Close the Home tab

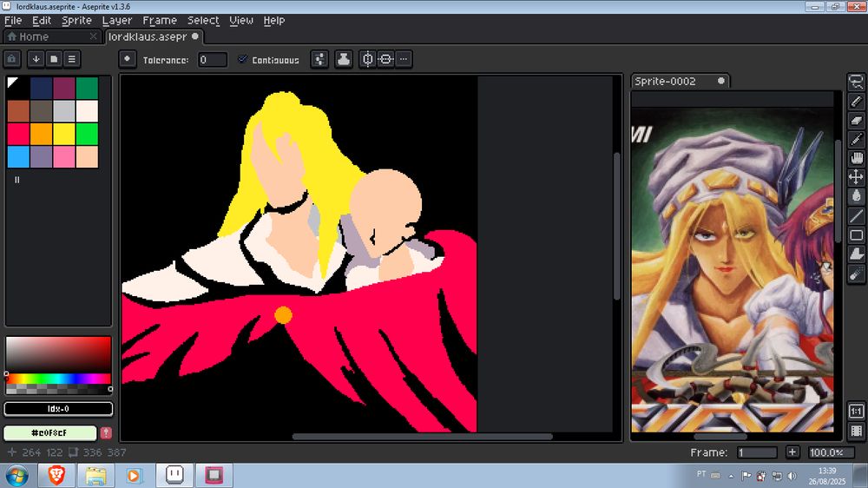click(x=93, y=36)
